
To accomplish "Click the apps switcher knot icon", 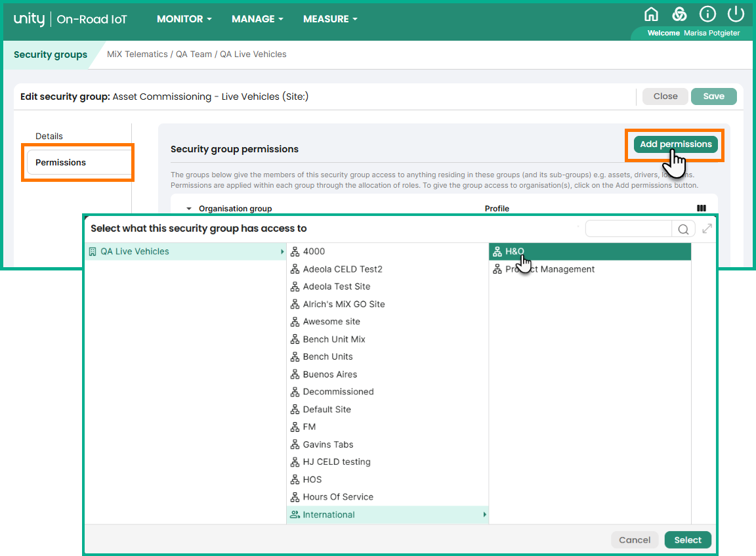I will click(x=679, y=14).
